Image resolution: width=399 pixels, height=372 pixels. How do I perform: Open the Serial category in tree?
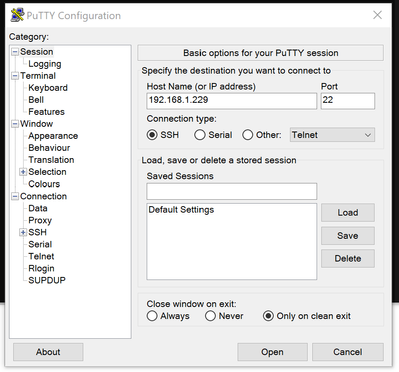(40, 244)
